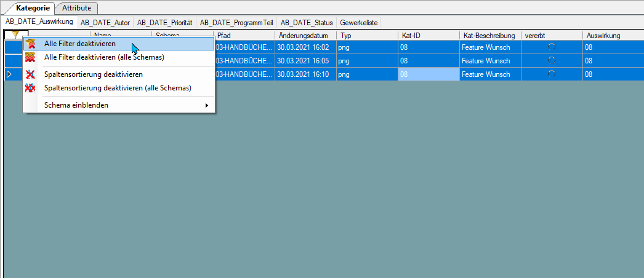Image resolution: width=644 pixels, height=278 pixels.
Task: Switch to the Attribute tab
Action: click(x=77, y=8)
